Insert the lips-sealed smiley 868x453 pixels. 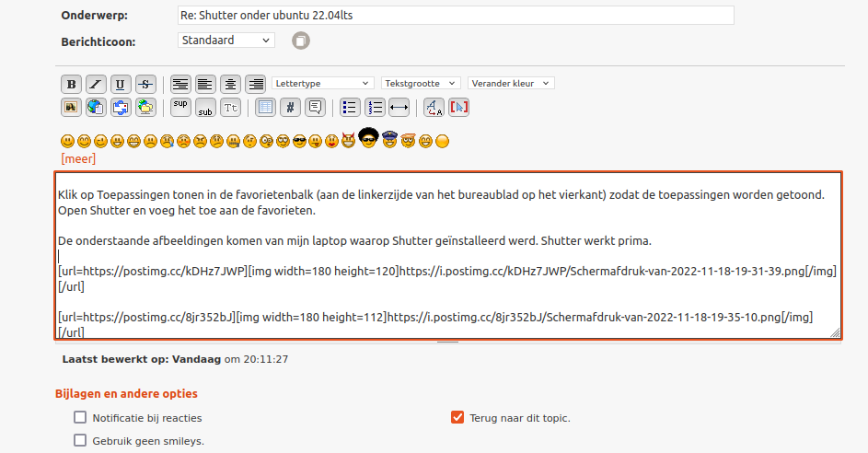233,141
